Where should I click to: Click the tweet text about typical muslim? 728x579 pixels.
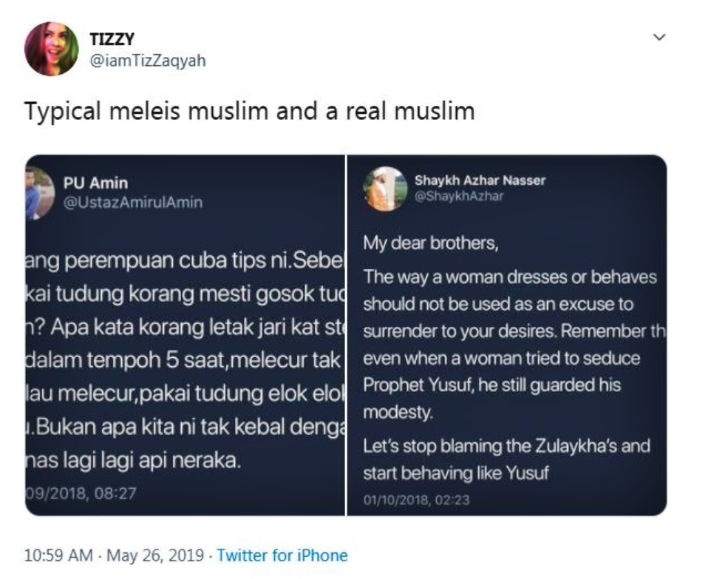point(249,112)
